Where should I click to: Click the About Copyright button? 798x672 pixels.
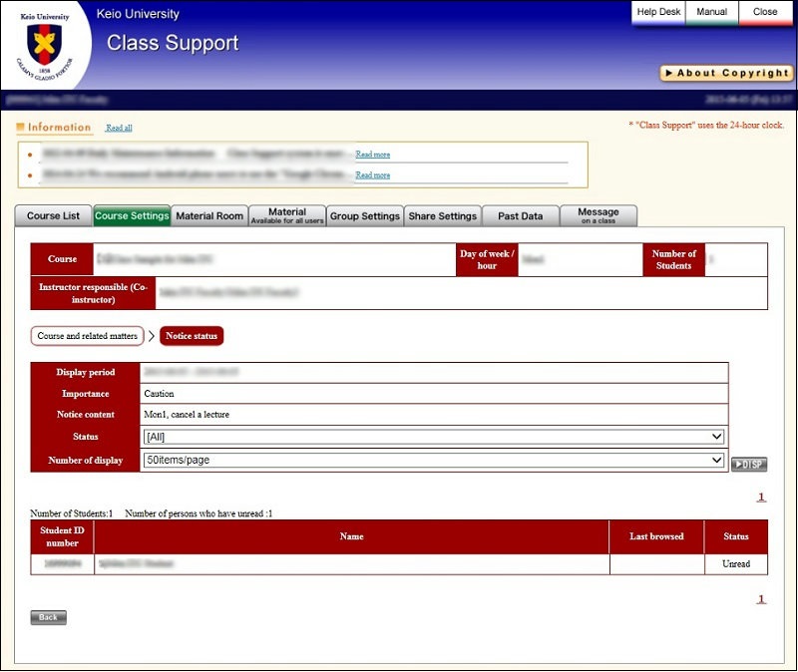(726, 73)
